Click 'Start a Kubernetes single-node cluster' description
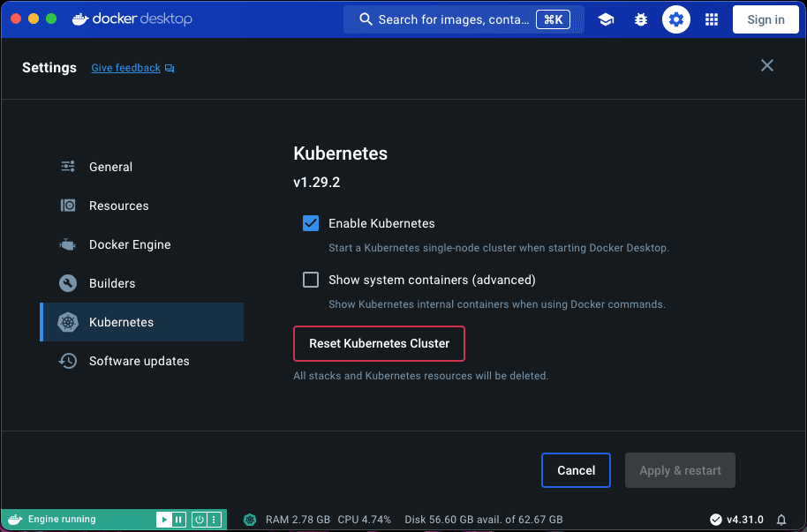The image size is (807, 532). click(x=499, y=248)
